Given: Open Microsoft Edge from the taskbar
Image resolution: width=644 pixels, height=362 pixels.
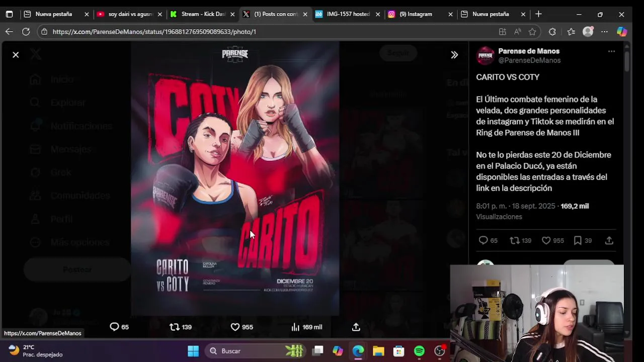Looking at the screenshot, I should click(358, 351).
